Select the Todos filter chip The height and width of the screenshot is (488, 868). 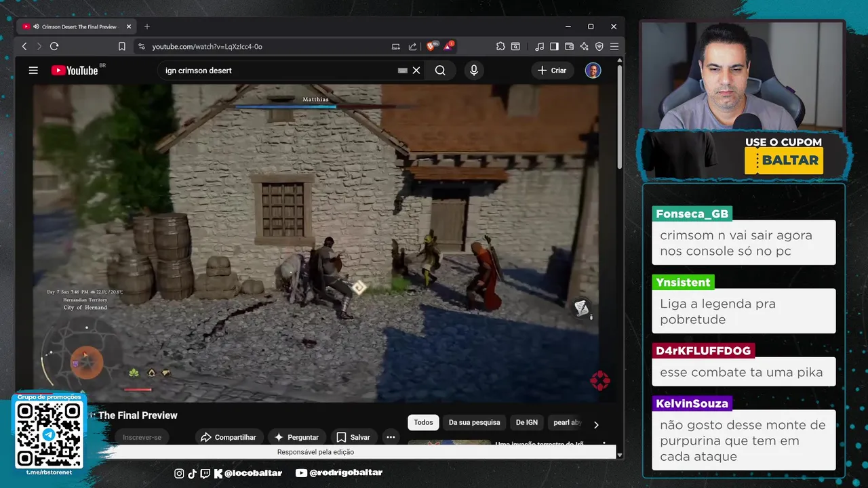click(x=423, y=422)
